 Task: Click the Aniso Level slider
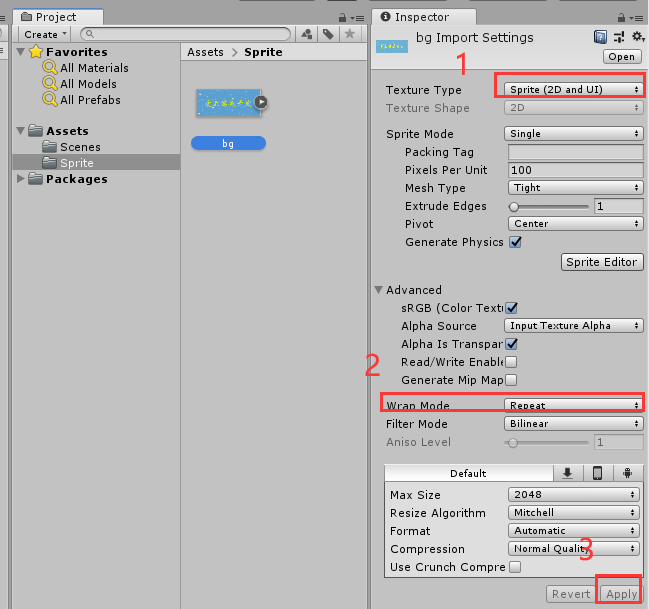tap(547, 443)
